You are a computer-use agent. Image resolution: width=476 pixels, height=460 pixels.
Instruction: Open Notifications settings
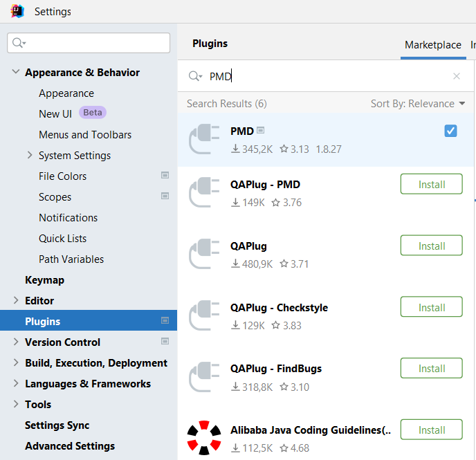[x=68, y=218]
